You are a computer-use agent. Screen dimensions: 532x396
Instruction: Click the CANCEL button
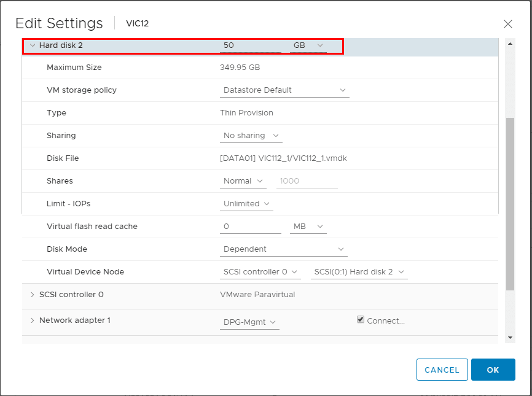pos(442,370)
